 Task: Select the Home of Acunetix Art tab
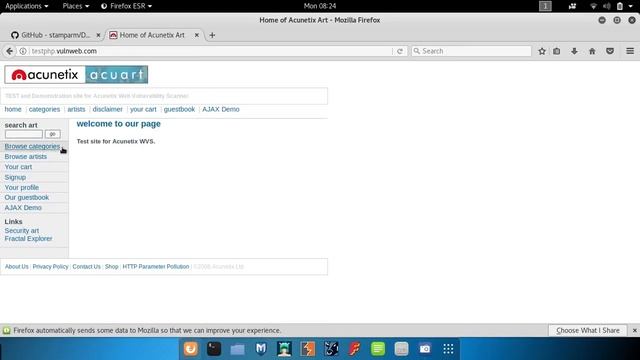pos(152,35)
